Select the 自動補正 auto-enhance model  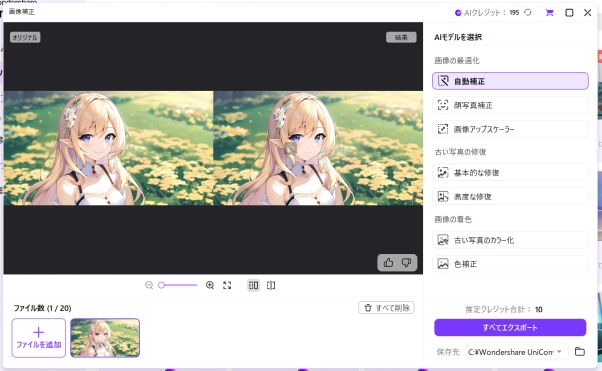[510, 81]
